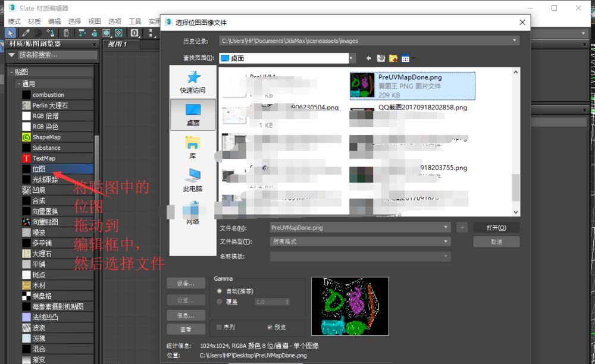Open the 编辑 (Edit) menu
This screenshot has height=364, width=595.
click(x=54, y=21)
